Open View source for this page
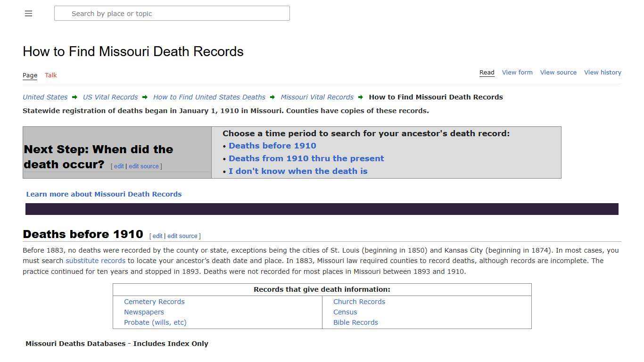Screen dimensions: 644x362 pyautogui.click(x=558, y=72)
